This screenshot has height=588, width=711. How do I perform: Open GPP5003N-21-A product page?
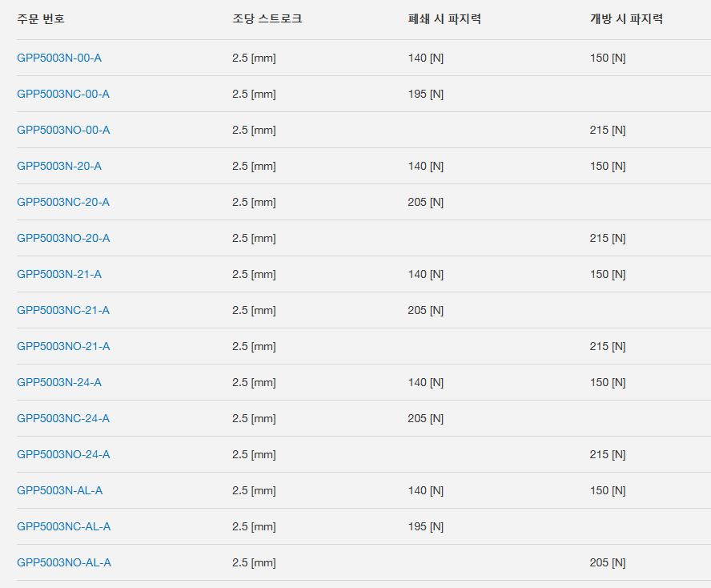[59, 274]
